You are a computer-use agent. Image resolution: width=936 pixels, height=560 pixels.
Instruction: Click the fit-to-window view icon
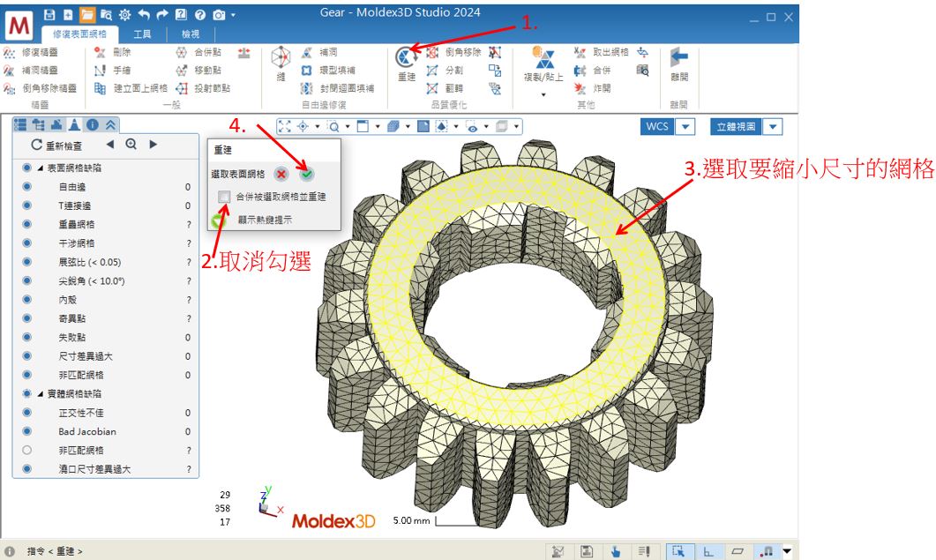coord(285,127)
